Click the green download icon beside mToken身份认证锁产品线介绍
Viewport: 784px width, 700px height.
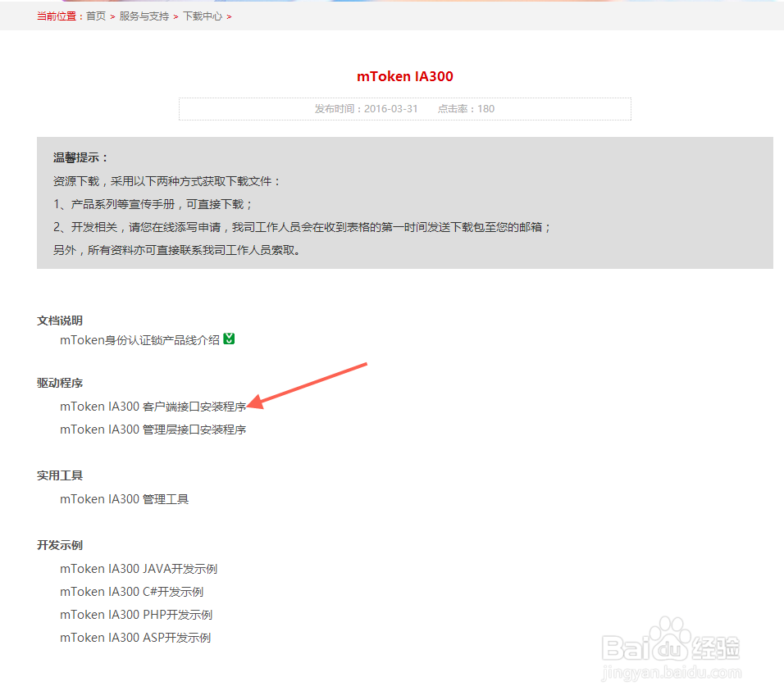(x=229, y=339)
